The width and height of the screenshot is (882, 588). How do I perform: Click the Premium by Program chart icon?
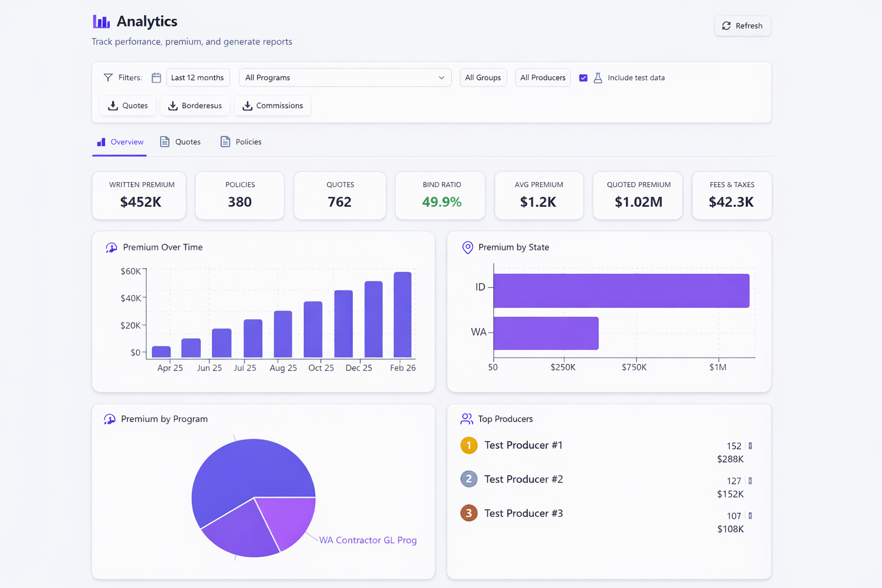[x=109, y=419]
